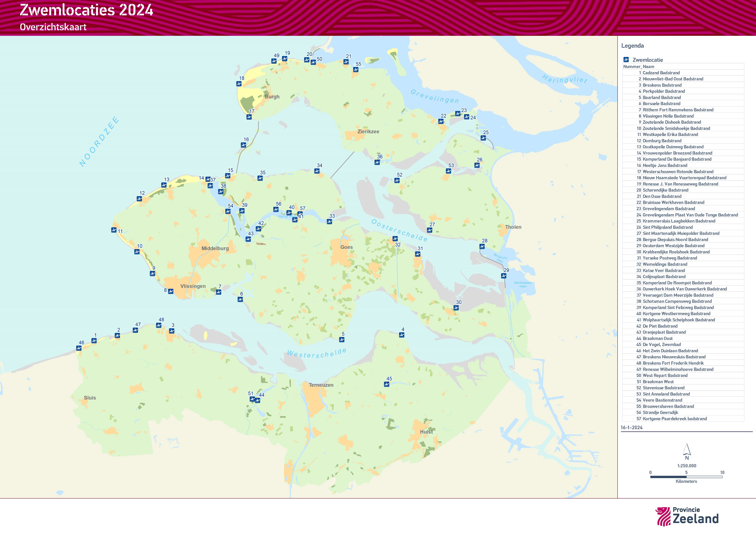Click swim location marker 18 near Burgh
756x534 pixels.
(x=239, y=84)
